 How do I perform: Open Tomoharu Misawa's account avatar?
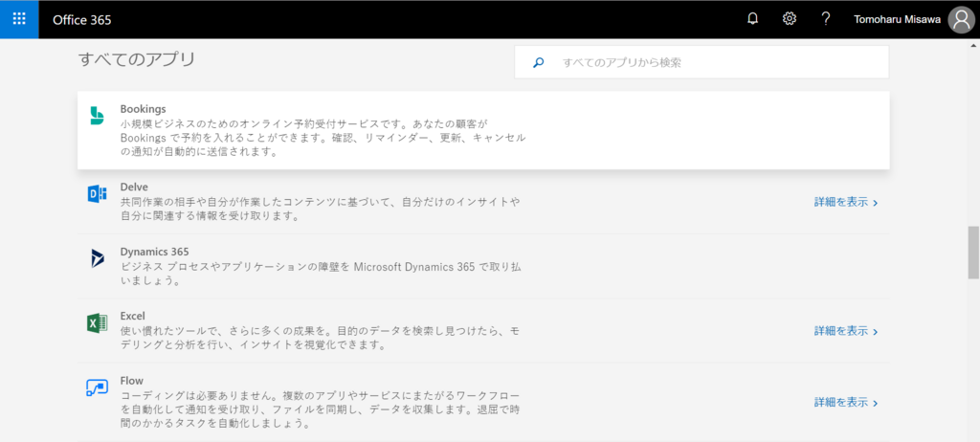tap(961, 19)
